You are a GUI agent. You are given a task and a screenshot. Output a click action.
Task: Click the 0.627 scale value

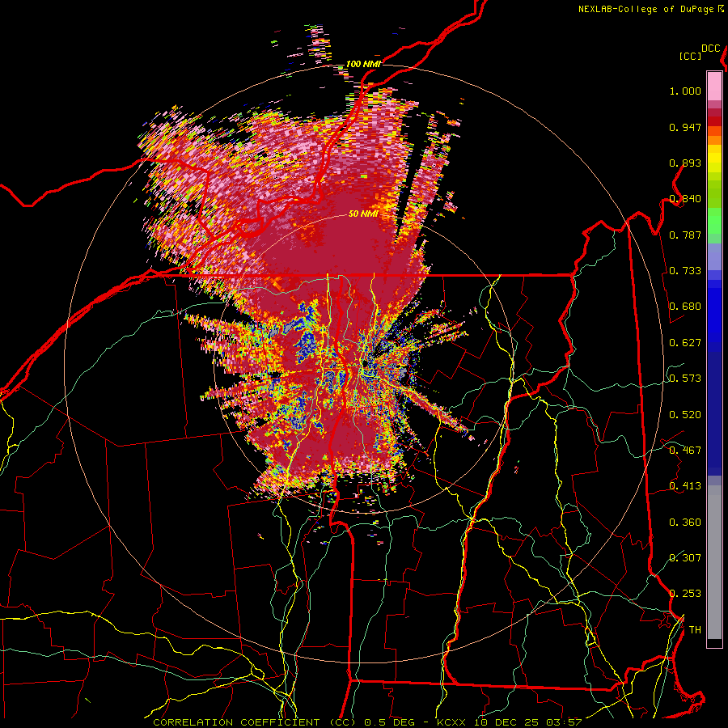coord(685,343)
